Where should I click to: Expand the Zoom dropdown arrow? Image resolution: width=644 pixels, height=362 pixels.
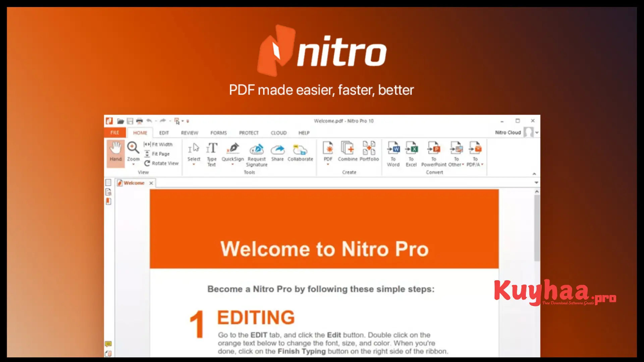133,165
